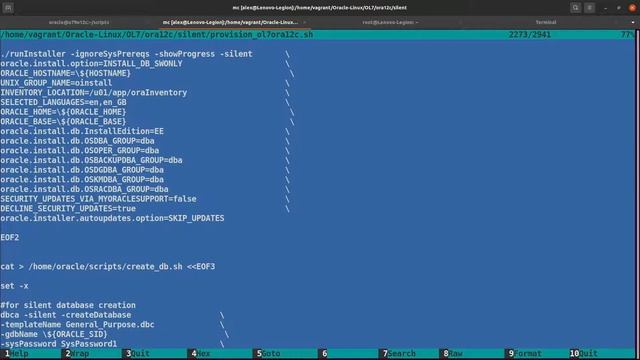Image resolution: width=640 pixels, height=360 pixels.
Task: Click the autoupdates.option=SKIP_UPDATES line
Action: click(112, 218)
